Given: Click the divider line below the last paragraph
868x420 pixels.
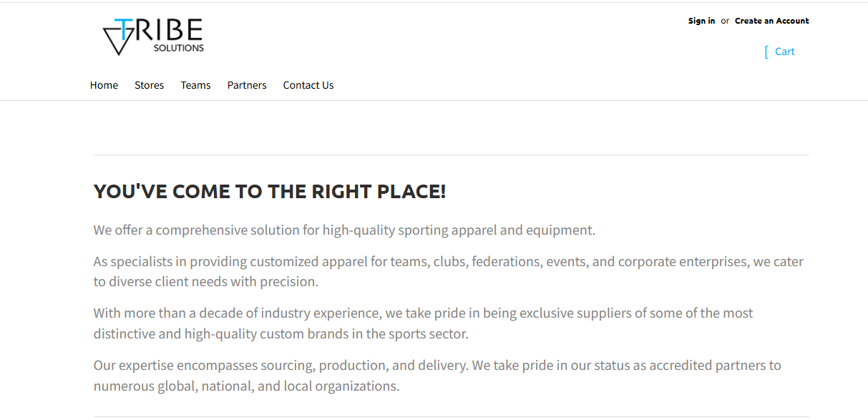Looking at the screenshot, I should (451, 416).
